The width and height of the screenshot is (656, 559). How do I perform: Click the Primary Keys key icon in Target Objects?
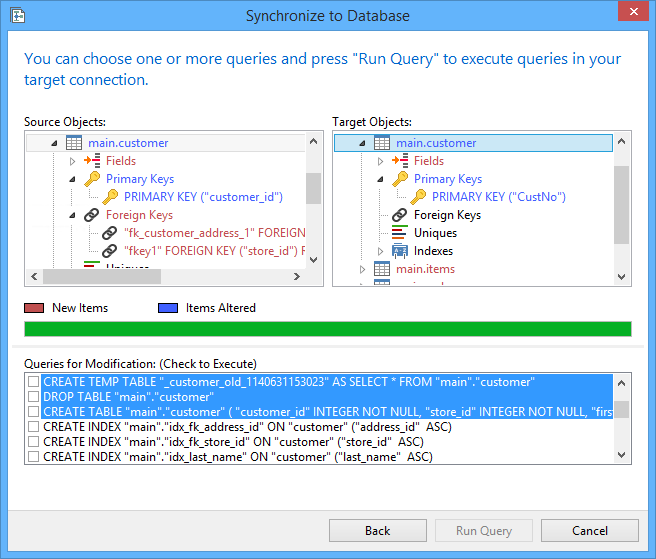[400, 179]
